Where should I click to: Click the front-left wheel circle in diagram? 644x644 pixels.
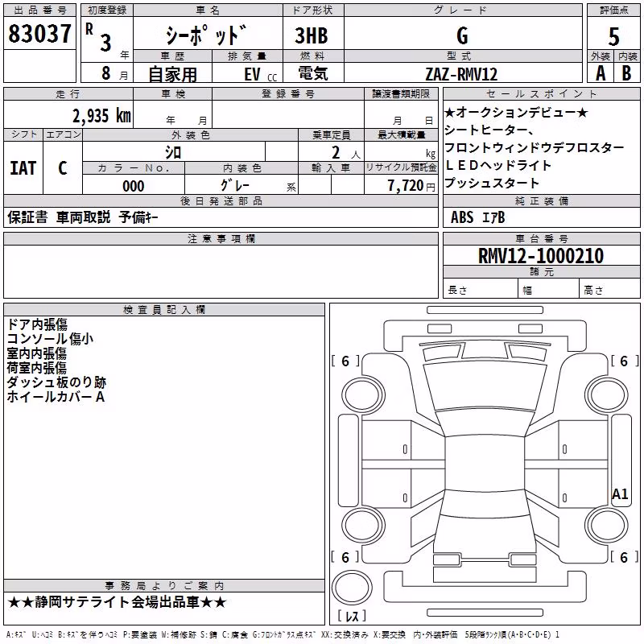364,395
